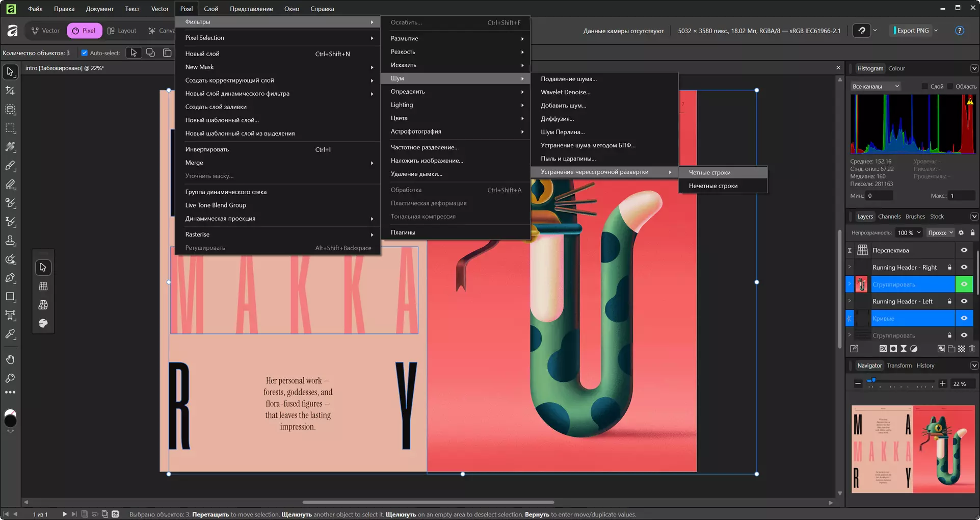The image size is (980, 520).
Task: Hide the Перспектива layer via eye icon
Action: (x=964, y=250)
